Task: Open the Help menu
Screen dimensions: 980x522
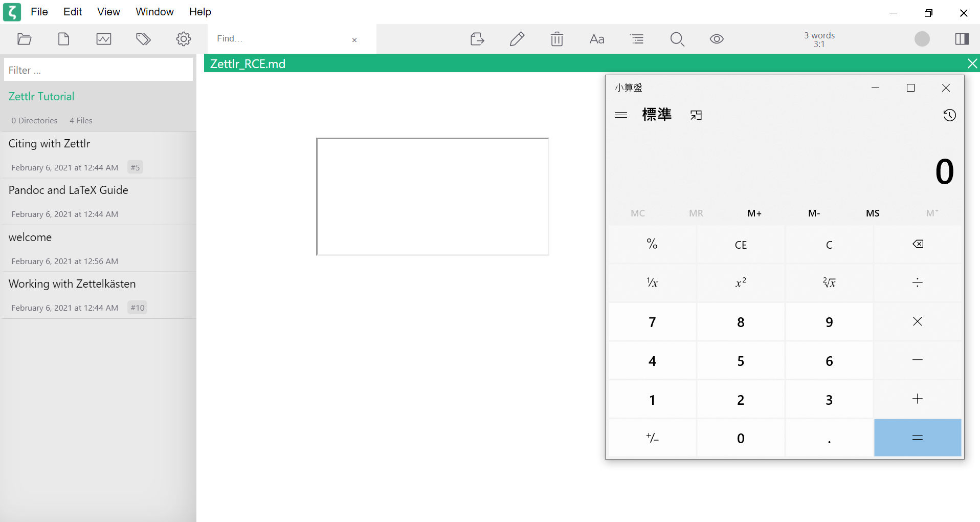Action: point(200,12)
